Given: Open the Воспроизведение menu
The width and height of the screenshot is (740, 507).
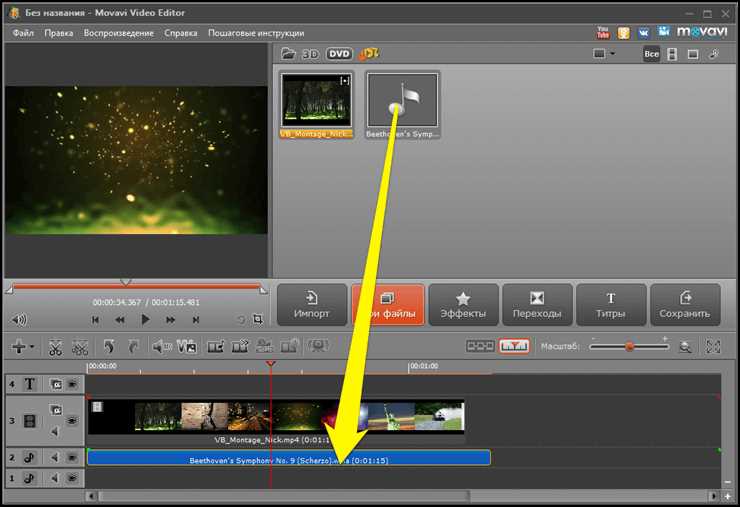Looking at the screenshot, I should tap(119, 33).
